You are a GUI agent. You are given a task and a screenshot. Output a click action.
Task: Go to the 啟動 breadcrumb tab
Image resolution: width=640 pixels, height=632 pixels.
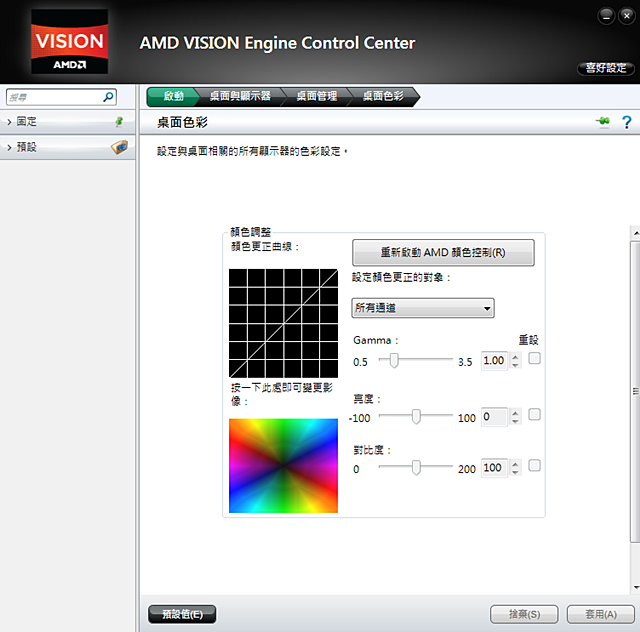pos(173,96)
